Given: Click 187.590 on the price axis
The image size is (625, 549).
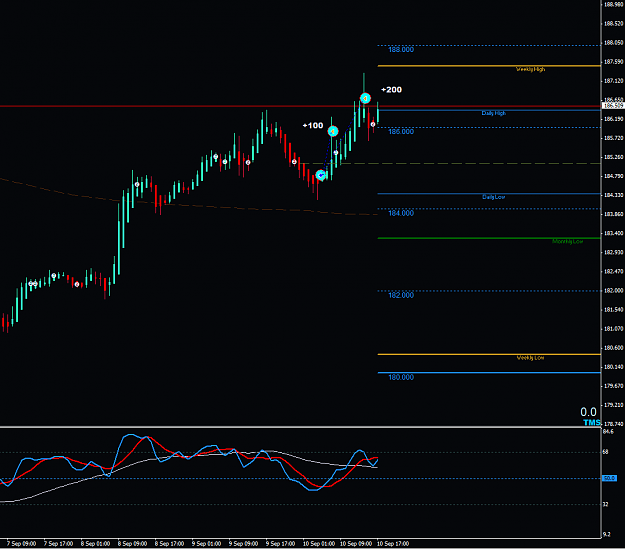Looking at the screenshot, I should [x=613, y=62].
